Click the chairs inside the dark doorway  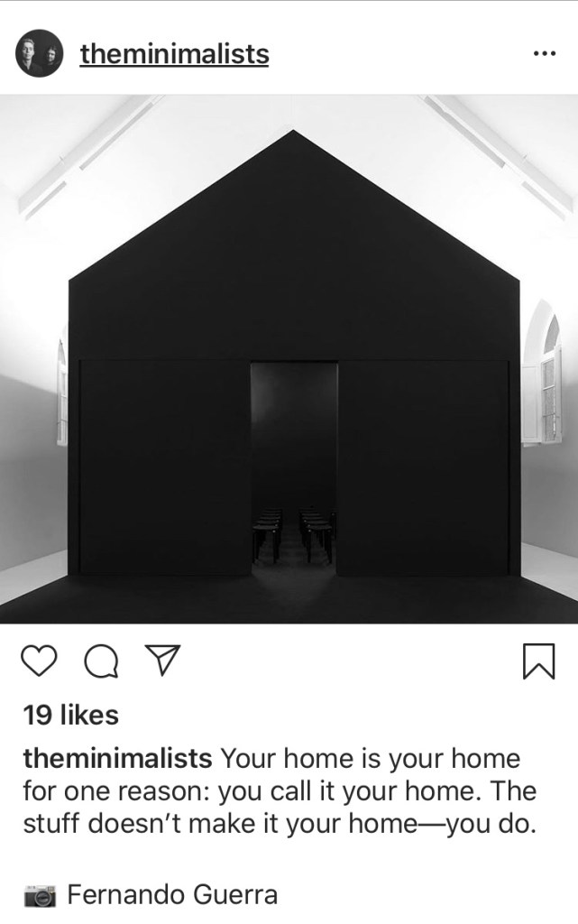coord(294,533)
